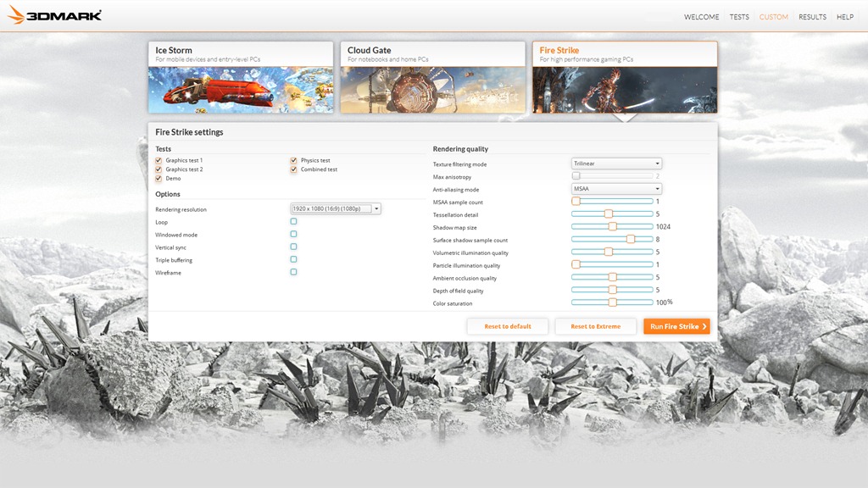Click the Help menu link
This screenshot has width=868, height=488.
(845, 17)
